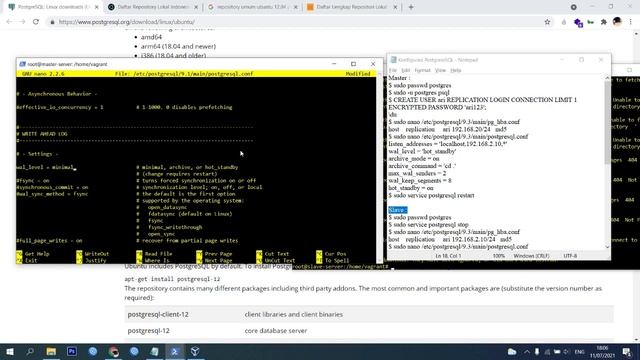The image size is (640, 360).
Task: Go back in Chrome browser
Action: [9, 22]
